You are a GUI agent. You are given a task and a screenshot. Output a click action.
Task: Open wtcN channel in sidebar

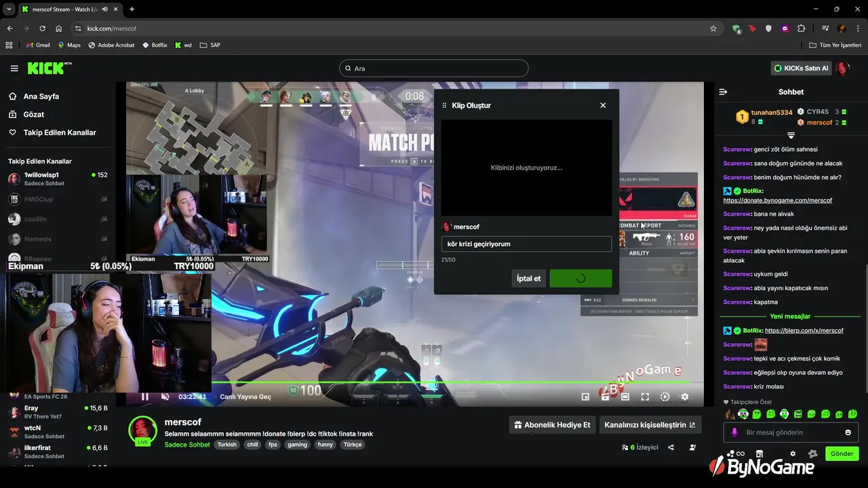click(58, 432)
